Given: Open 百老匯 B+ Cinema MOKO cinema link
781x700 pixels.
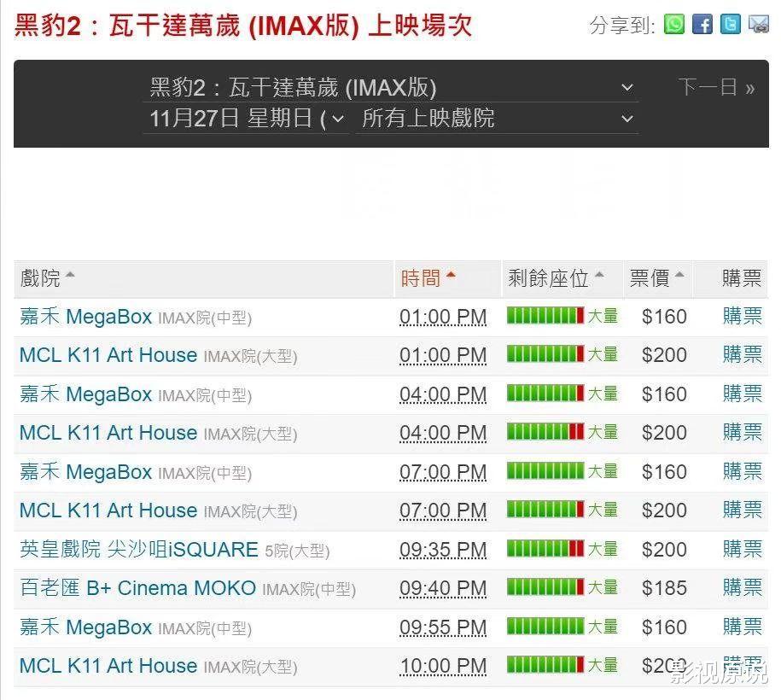Looking at the screenshot, I should point(138,588).
